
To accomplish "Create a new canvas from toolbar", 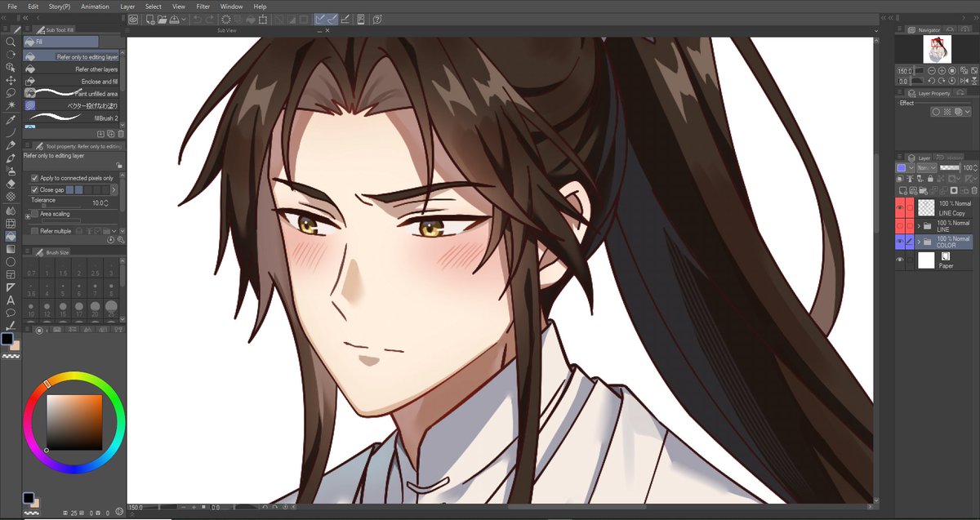I will point(149,19).
